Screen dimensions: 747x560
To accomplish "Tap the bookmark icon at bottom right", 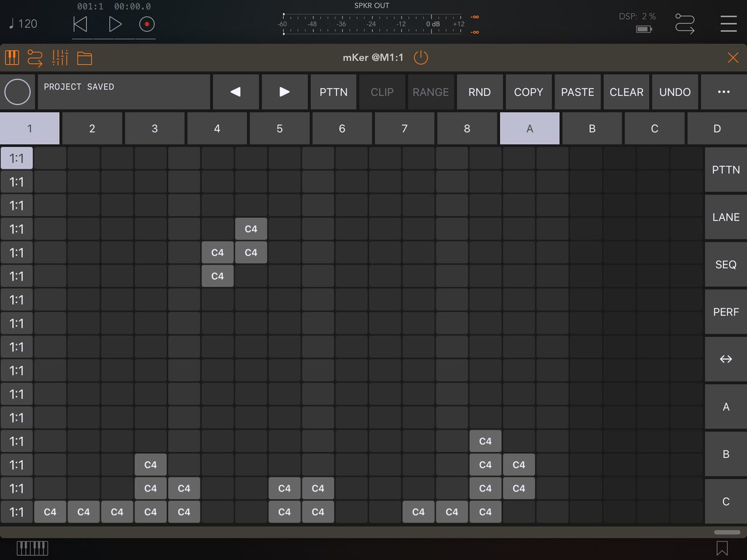I will click(722, 548).
